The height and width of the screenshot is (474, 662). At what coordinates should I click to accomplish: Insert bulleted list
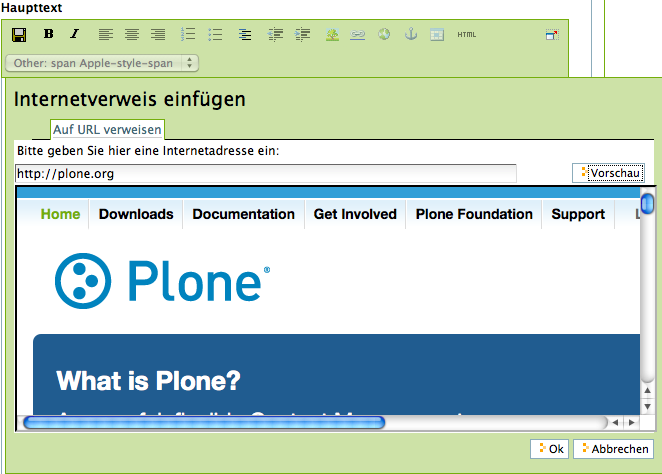pyautogui.click(x=215, y=34)
